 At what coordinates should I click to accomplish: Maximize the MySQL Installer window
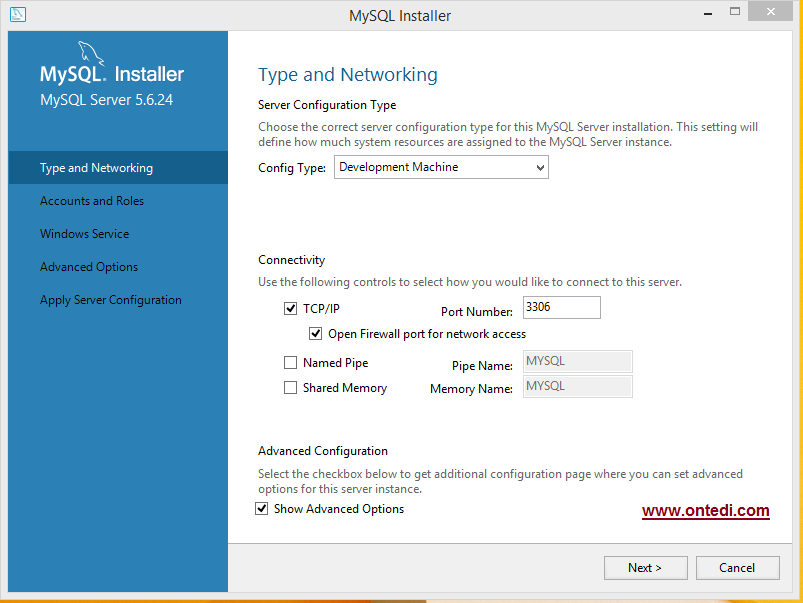[735, 11]
